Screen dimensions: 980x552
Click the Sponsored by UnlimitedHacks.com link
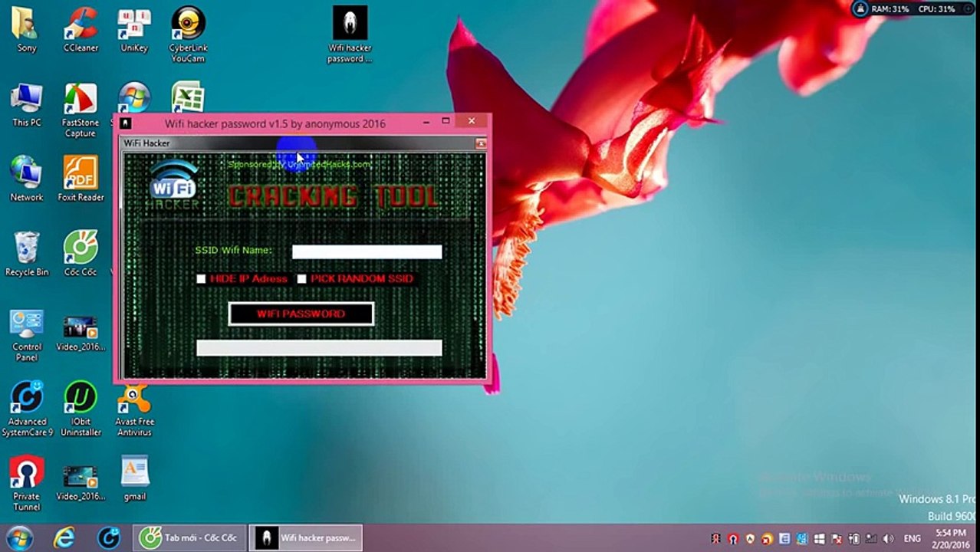[299, 164]
